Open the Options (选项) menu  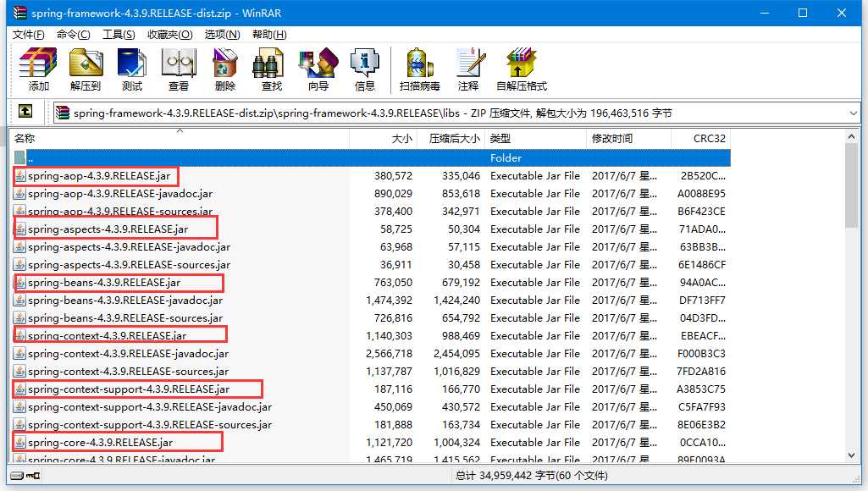(222, 35)
